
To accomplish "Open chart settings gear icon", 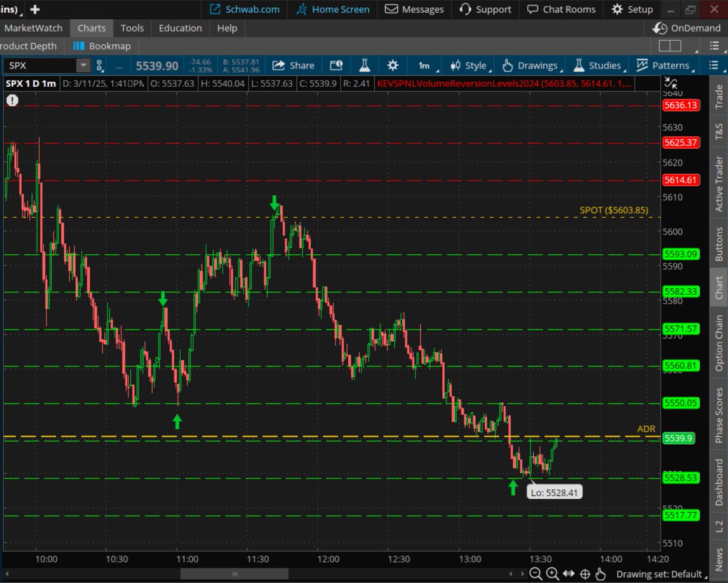I will pos(393,65).
